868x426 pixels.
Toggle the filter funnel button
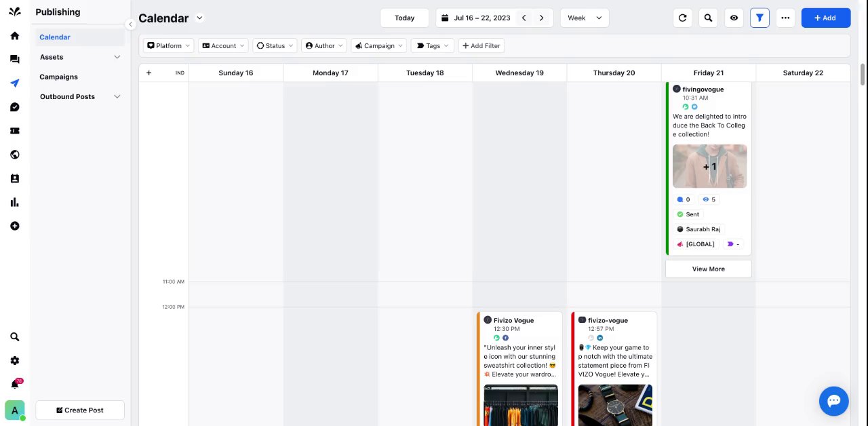coord(759,18)
